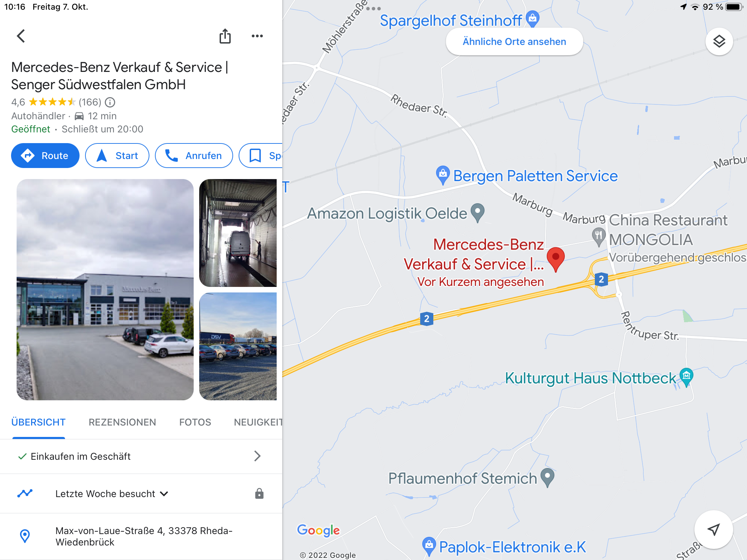
Task: Open the three-dot more options menu
Action: (x=257, y=36)
